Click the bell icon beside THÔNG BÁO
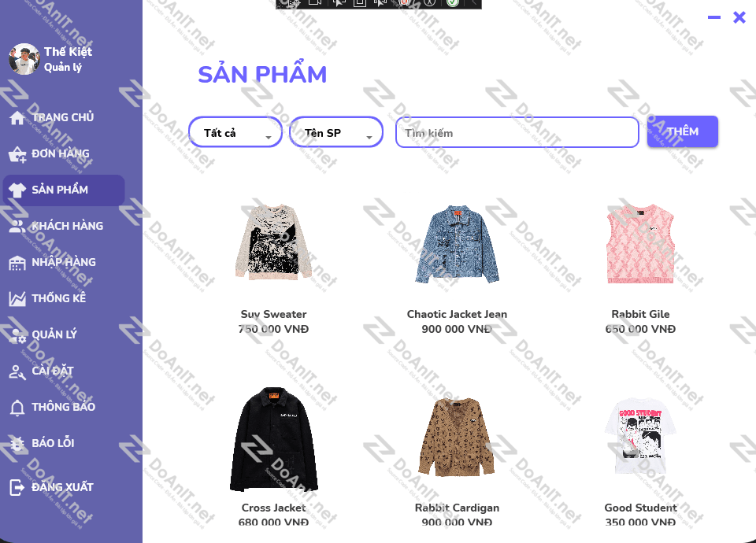The image size is (756, 543). pos(17,408)
